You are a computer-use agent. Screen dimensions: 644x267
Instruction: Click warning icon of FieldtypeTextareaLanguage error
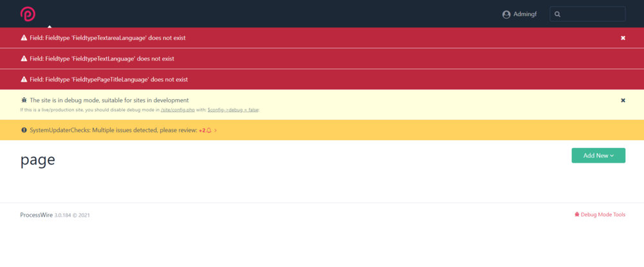coord(24,38)
